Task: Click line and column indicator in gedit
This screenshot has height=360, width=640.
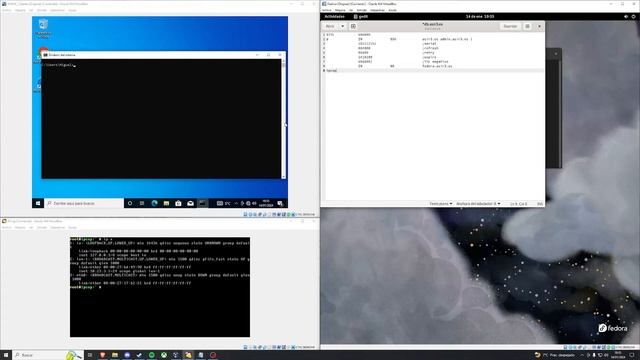Action: [518, 204]
